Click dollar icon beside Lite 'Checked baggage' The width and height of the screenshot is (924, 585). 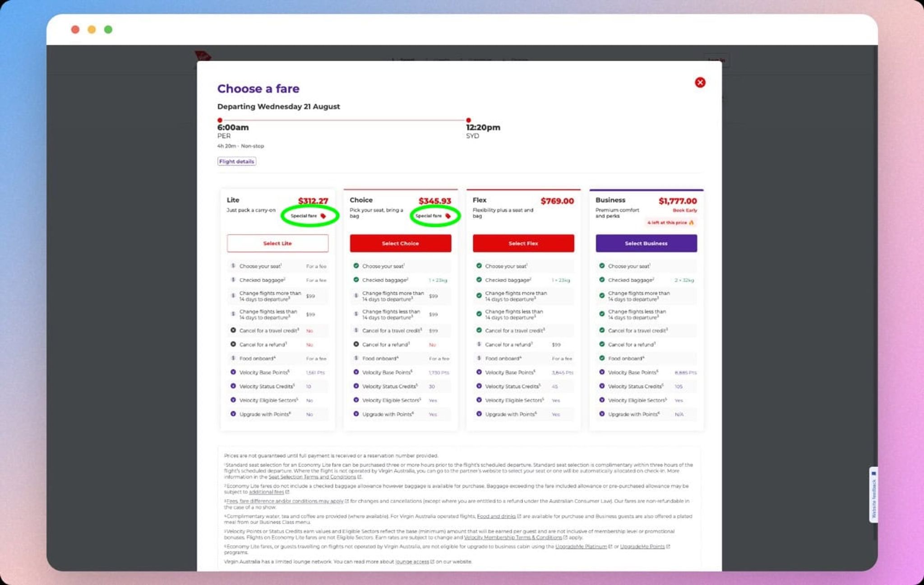coord(233,280)
